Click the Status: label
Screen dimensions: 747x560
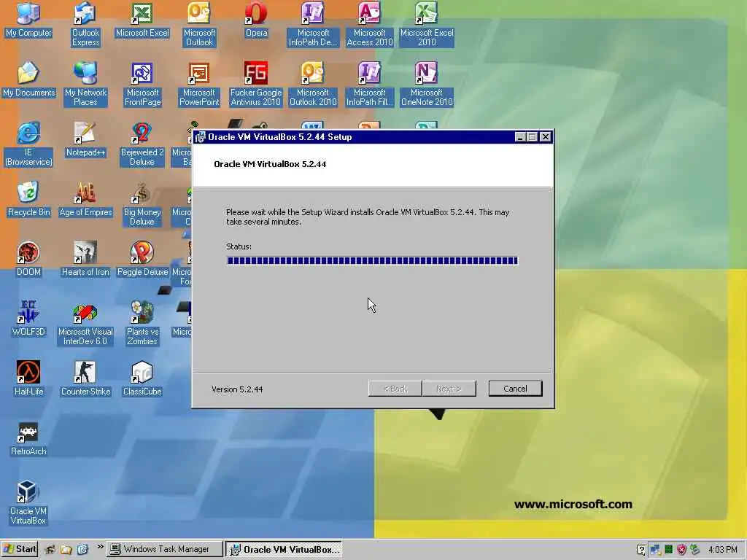(x=239, y=246)
